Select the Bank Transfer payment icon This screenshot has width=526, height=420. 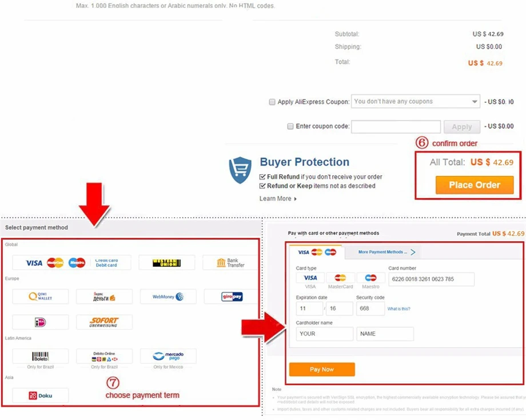tap(231, 263)
